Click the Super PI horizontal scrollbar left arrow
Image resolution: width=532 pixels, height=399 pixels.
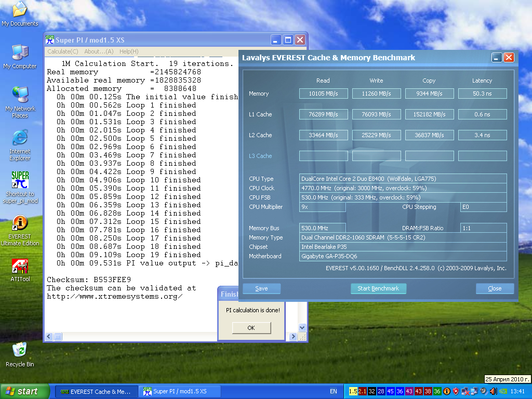point(49,337)
